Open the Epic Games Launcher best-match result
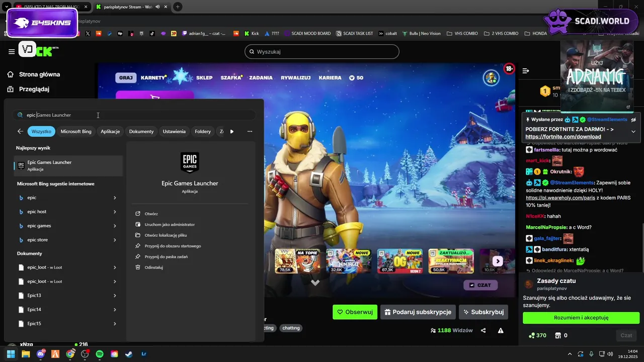 (68, 165)
